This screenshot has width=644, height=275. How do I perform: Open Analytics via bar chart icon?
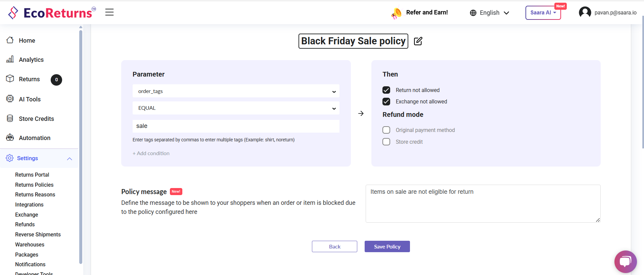coord(10,59)
